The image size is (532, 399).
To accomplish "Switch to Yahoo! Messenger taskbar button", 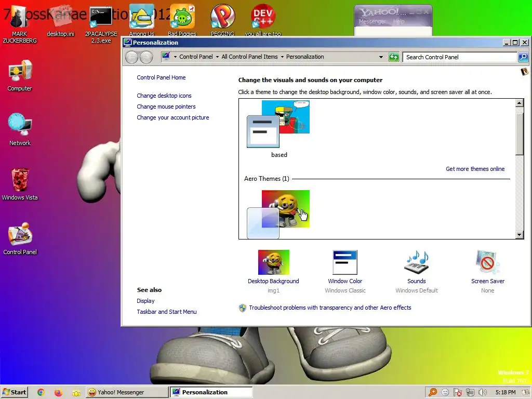I will pos(127,392).
